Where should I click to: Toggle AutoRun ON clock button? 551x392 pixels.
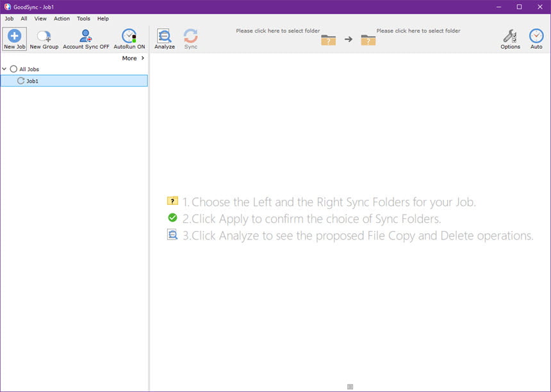point(129,38)
